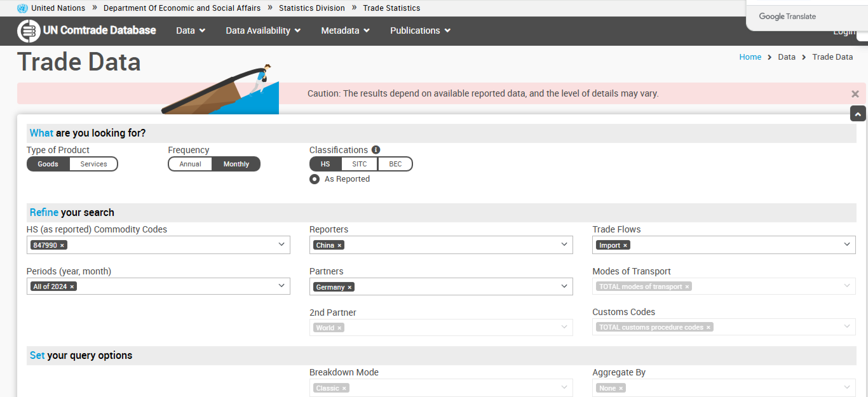Select Goods product type

[x=48, y=164]
